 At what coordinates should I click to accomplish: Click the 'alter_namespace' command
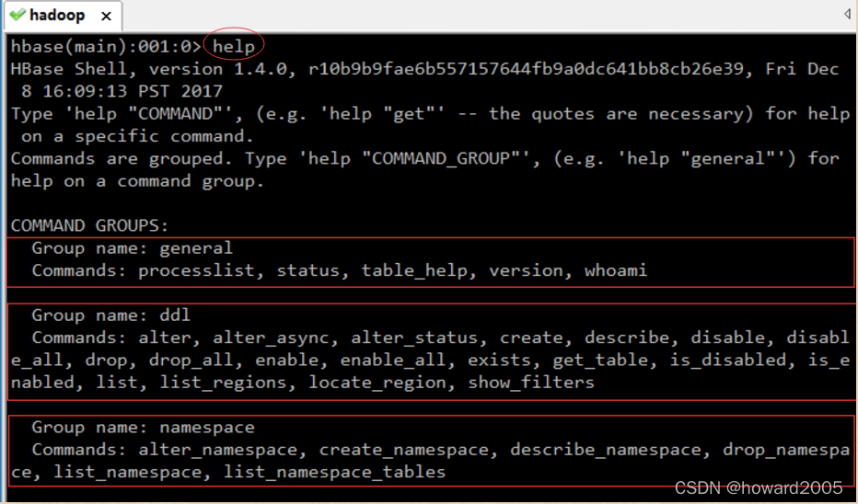(x=218, y=450)
